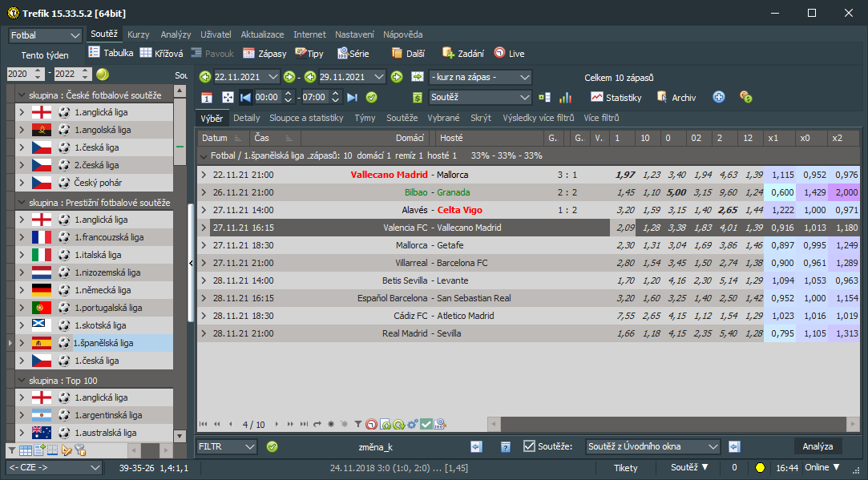Open the Série streaks view
The height and width of the screenshot is (480, 868).
tap(353, 53)
